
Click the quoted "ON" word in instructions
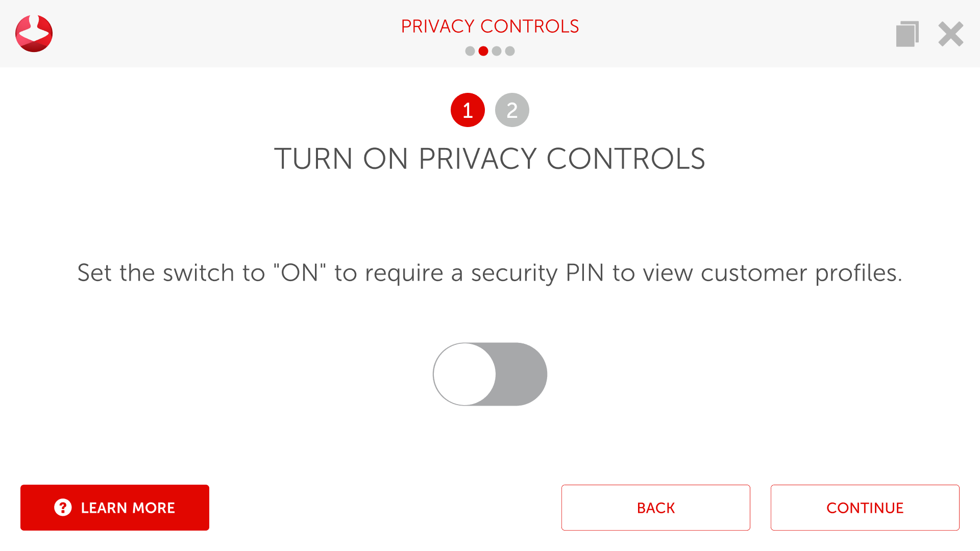300,273
